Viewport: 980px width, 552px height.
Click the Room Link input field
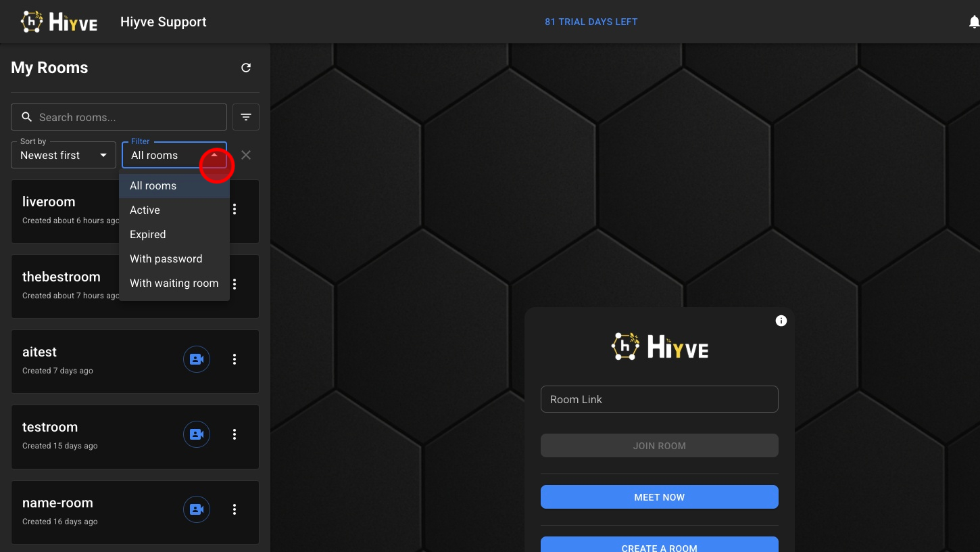click(x=659, y=399)
